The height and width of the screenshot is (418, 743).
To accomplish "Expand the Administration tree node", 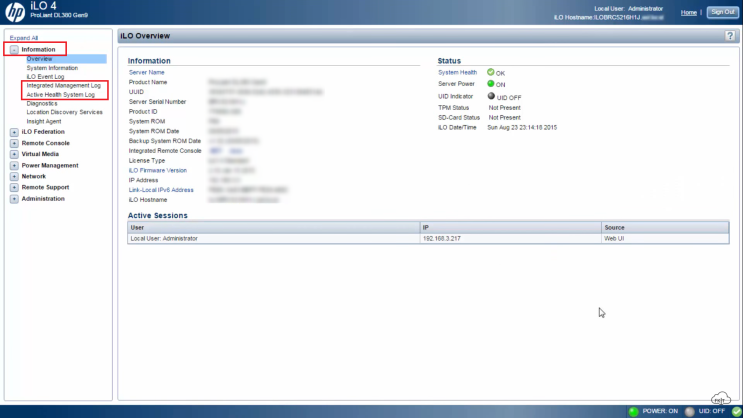I will tap(14, 198).
